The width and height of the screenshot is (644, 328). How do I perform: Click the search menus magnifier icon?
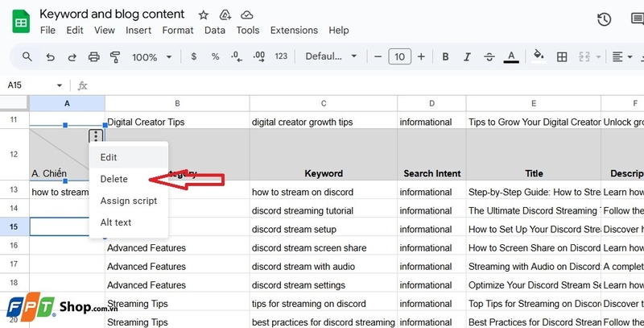27,56
